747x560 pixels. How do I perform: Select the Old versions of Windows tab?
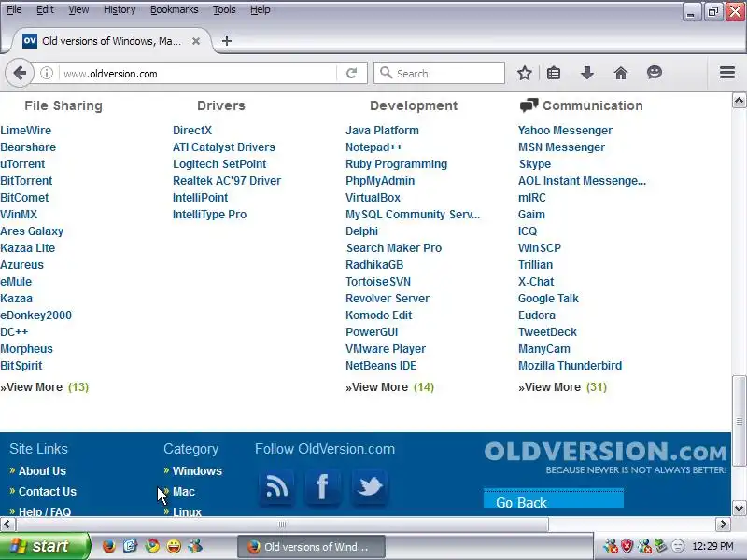(x=110, y=41)
